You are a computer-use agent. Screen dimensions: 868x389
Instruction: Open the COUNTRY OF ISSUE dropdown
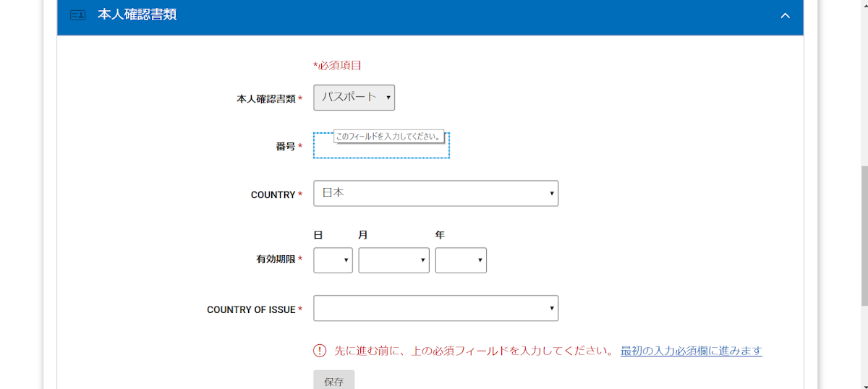point(435,308)
